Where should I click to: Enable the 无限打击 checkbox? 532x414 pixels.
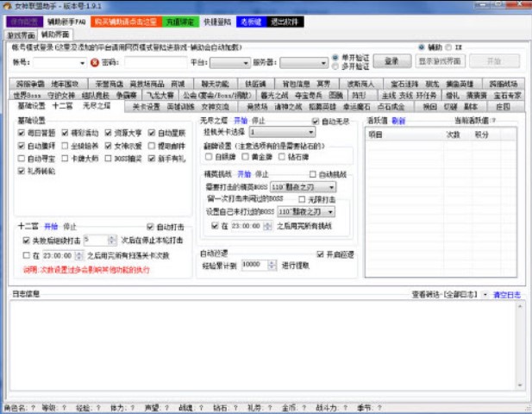click(301, 198)
